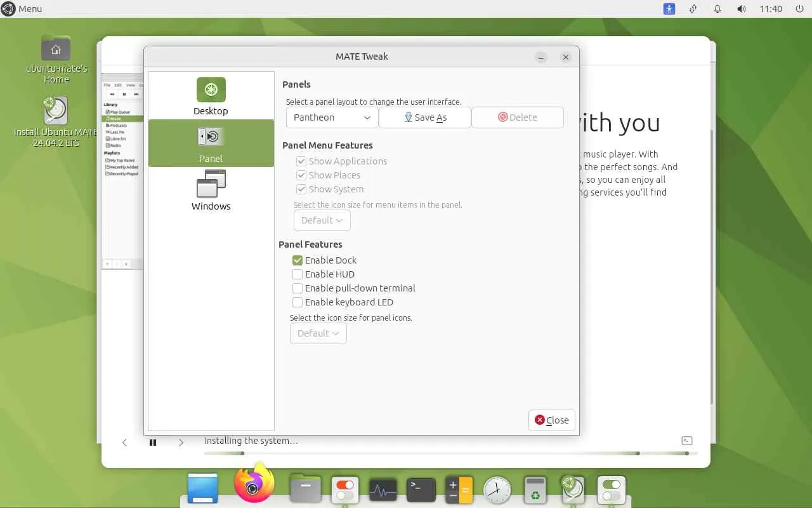Open the accessibility icon in the top panel
812x508 pixels.
(669, 9)
